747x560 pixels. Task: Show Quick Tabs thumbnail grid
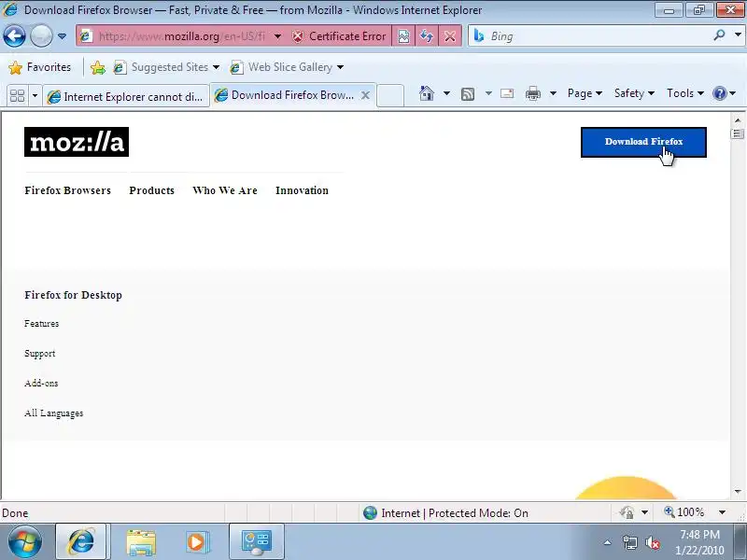(x=17, y=96)
